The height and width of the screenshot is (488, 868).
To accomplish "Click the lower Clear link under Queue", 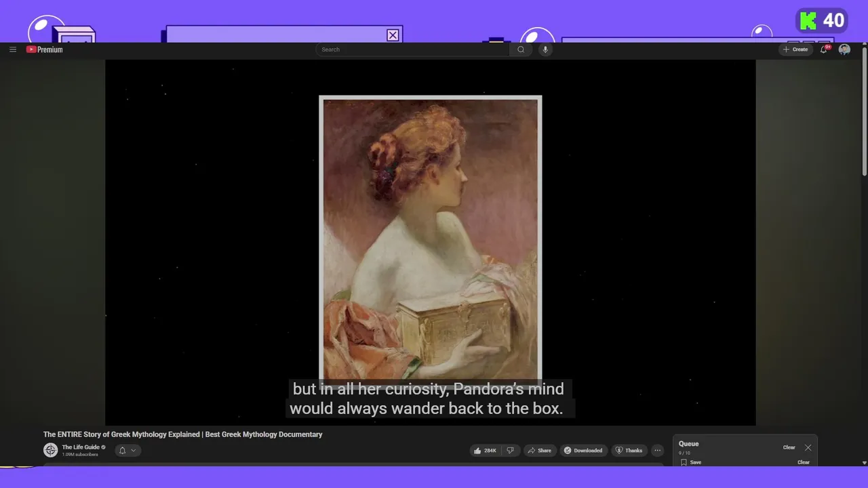I will tap(804, 462).
